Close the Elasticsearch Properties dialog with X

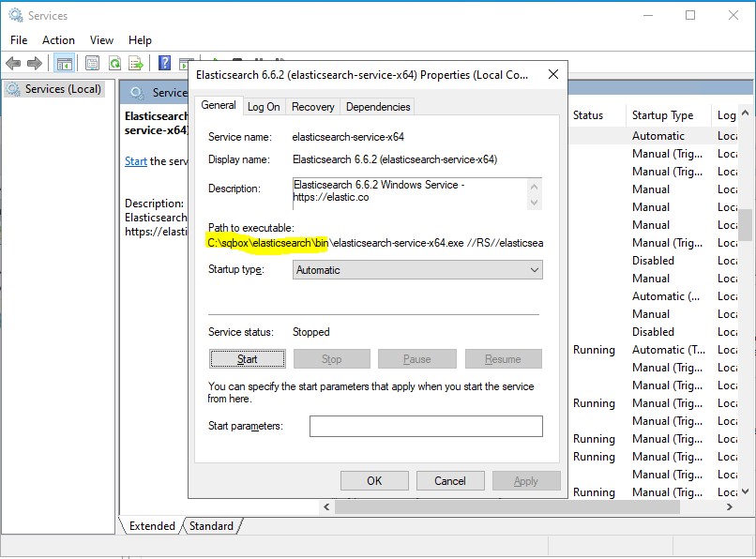[x=553, y=74]
